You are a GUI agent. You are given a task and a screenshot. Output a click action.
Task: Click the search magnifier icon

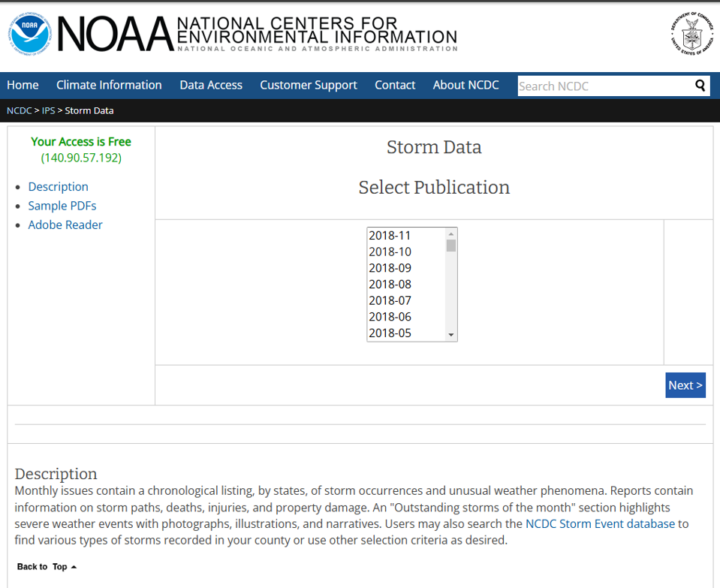[700, 86]
